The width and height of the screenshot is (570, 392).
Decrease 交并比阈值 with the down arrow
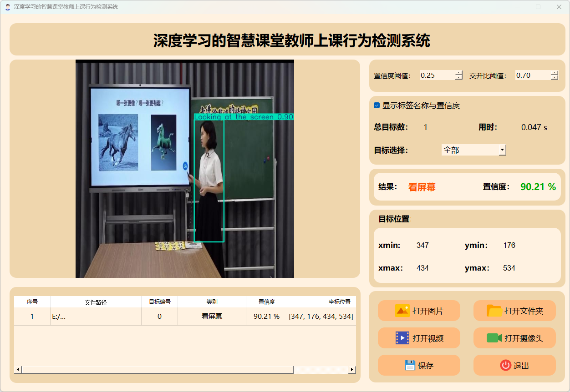coord(554,78)
